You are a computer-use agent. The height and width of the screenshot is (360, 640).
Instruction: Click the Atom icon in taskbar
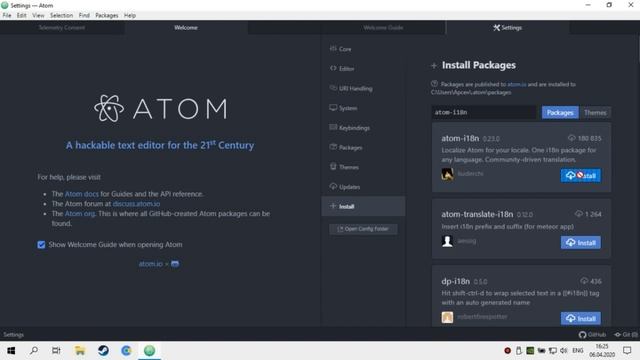pos(149,351)
